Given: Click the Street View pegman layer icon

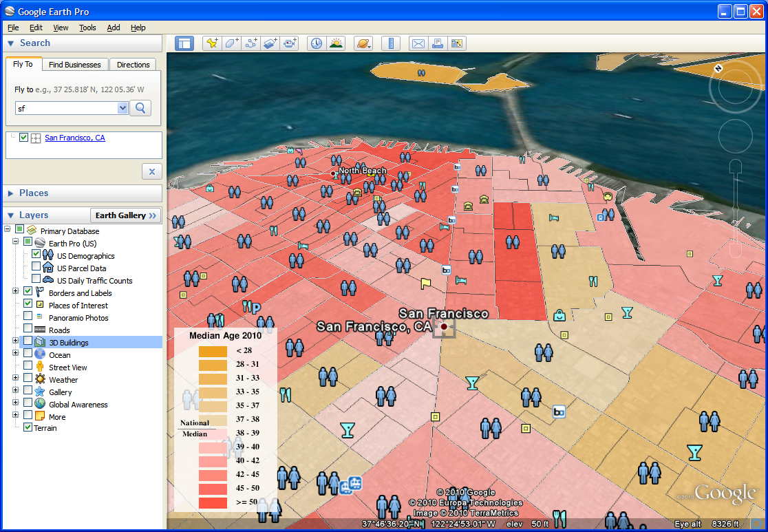Looking at the screenshot, I should (40, 367).
